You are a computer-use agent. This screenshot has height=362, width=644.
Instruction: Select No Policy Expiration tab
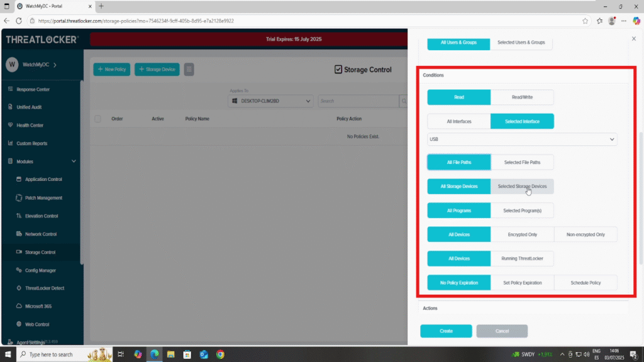(458, 283)
